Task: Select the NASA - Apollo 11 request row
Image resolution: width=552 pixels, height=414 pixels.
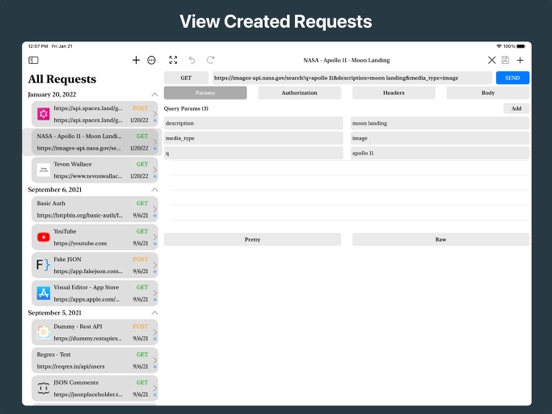Action: tap(95, 142)
